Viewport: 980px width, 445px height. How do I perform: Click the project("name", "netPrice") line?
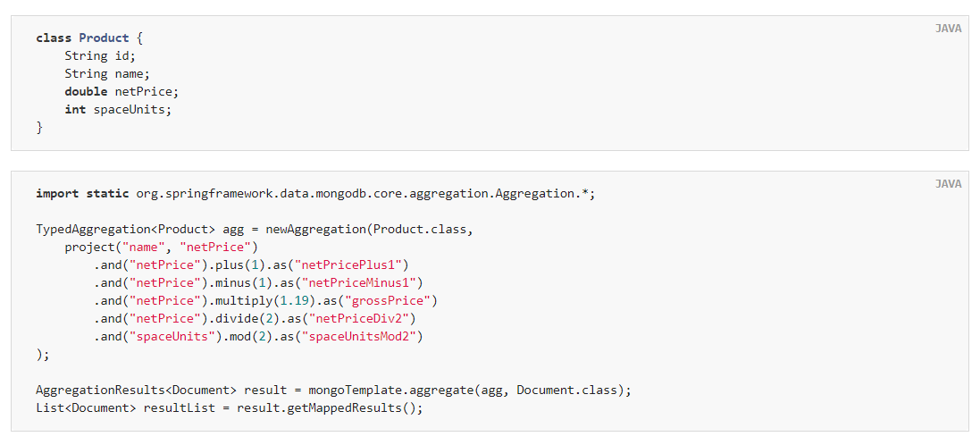point(162,247)
